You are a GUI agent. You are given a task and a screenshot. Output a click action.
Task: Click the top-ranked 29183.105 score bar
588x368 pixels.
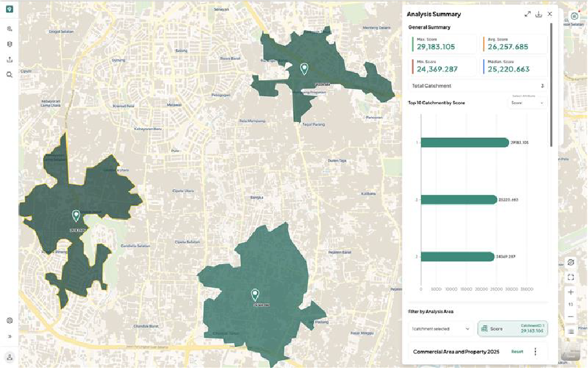coord(464,143)
